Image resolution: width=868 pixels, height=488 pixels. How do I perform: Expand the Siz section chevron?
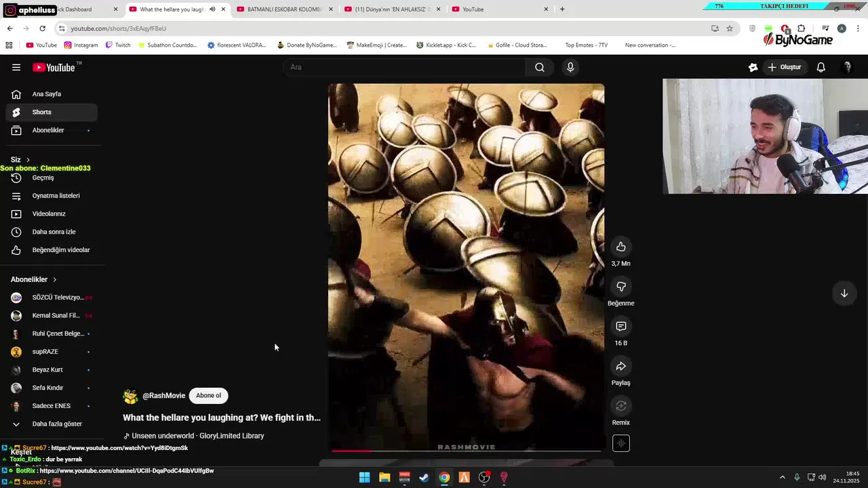(x=28, y=160)
